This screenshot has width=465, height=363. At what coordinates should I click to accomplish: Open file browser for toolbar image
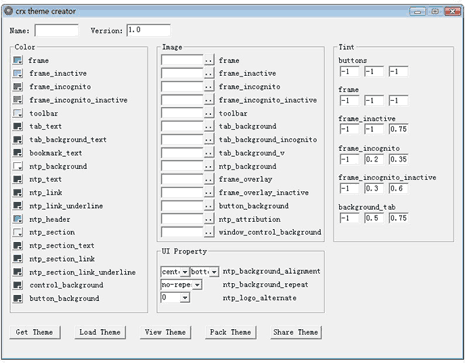(x=209, y=113)
